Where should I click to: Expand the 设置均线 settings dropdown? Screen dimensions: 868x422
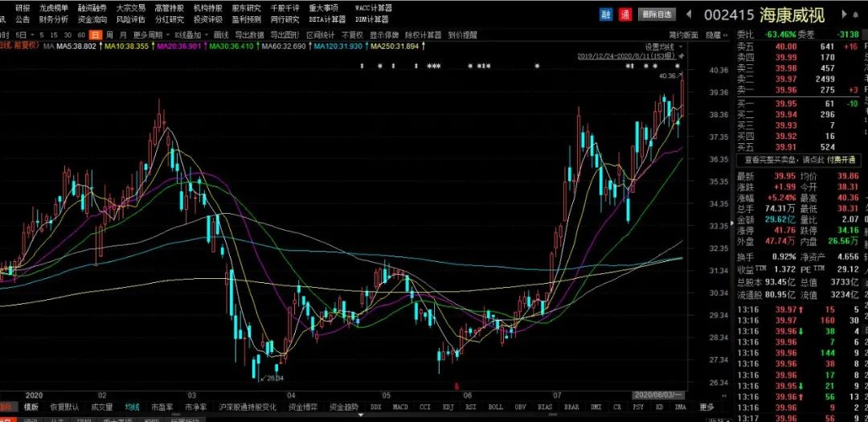pyautogui.click(x=662, y=47)
